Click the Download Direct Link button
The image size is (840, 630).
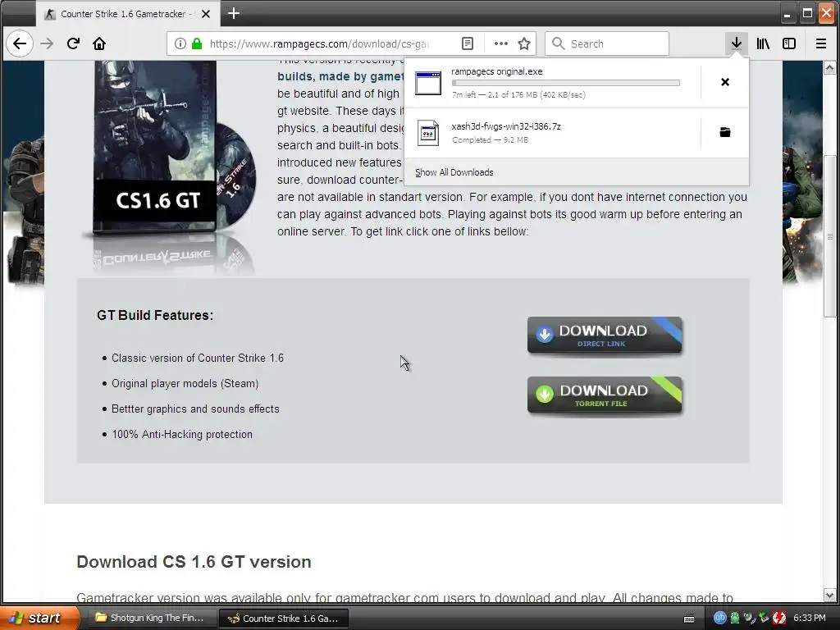tap(605, 336)
